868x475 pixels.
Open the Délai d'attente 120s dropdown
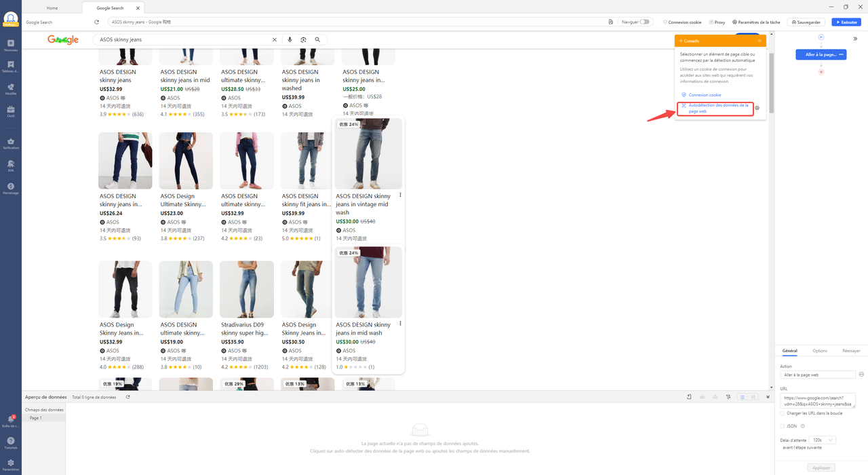823,440
